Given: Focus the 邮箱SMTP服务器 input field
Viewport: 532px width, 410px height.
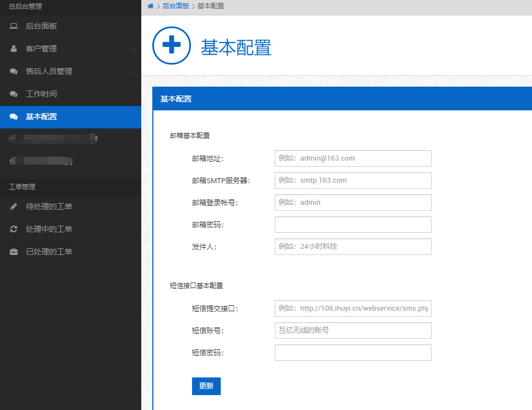Looking at the screenshot, I should click(353, 180).
